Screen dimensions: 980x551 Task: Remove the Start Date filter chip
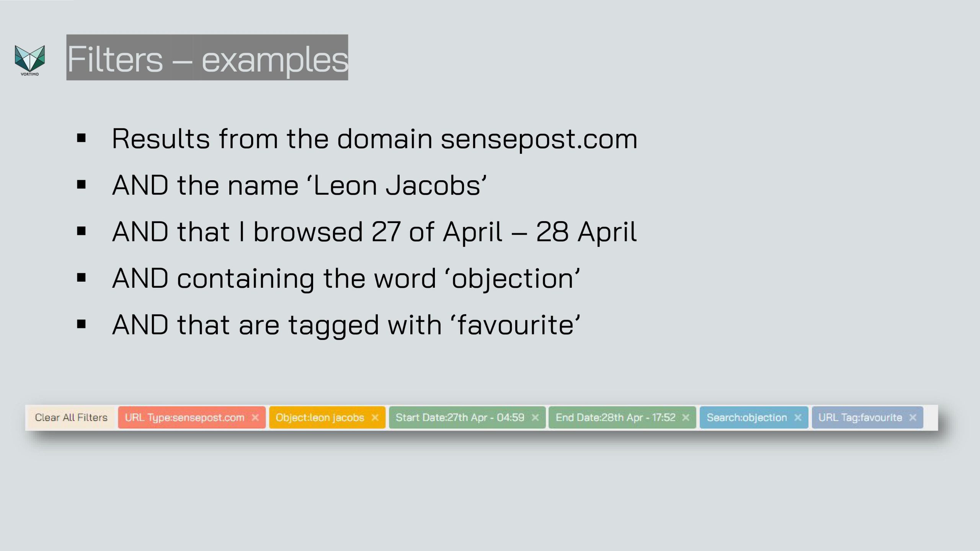(536, 417)
